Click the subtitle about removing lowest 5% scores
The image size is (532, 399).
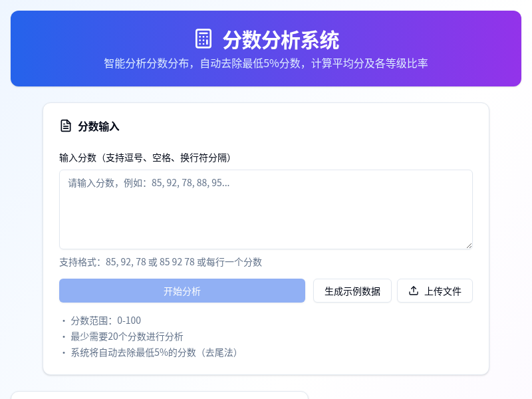coord(266,64)
